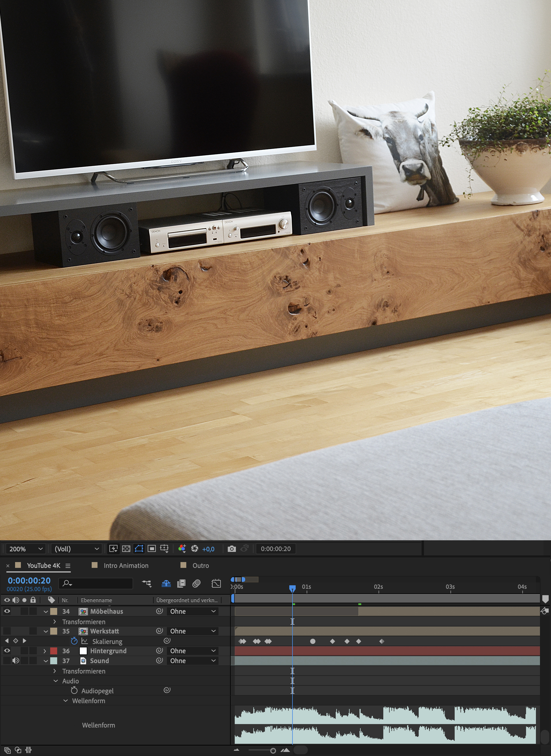
Task: Go to next Skalierung keyframe
Action: pyautogui.click(x=24, y=641)
